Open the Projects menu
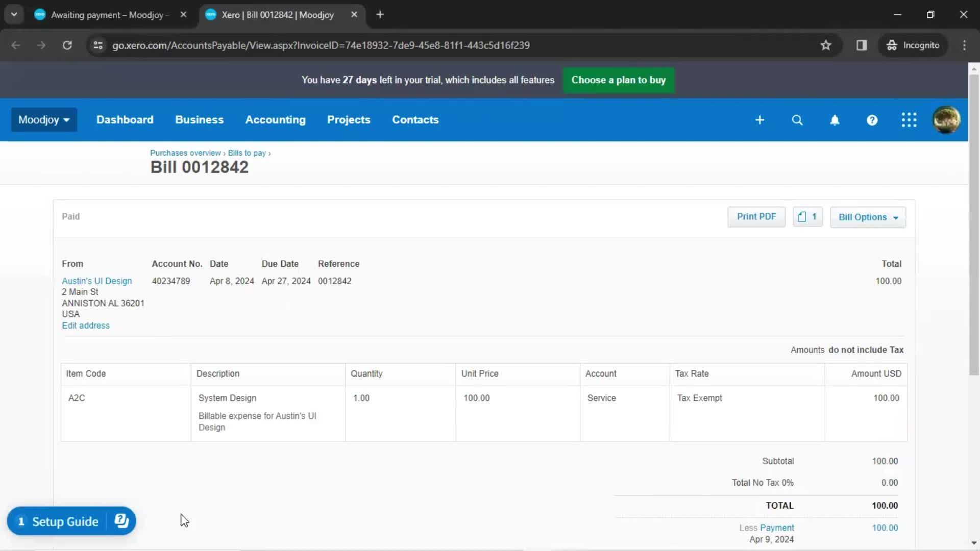The width and height of the screenshot is (980, 551). pos(349,120)
